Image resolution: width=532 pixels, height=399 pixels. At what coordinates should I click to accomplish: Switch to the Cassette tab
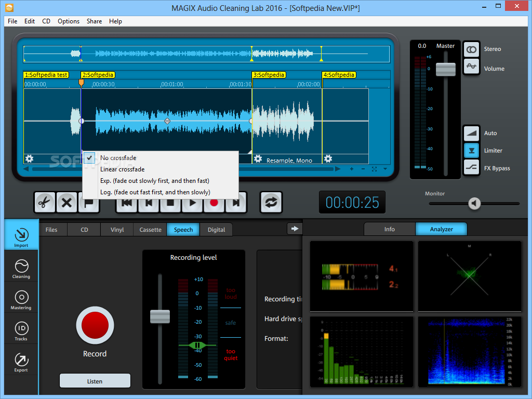[150, 230]
